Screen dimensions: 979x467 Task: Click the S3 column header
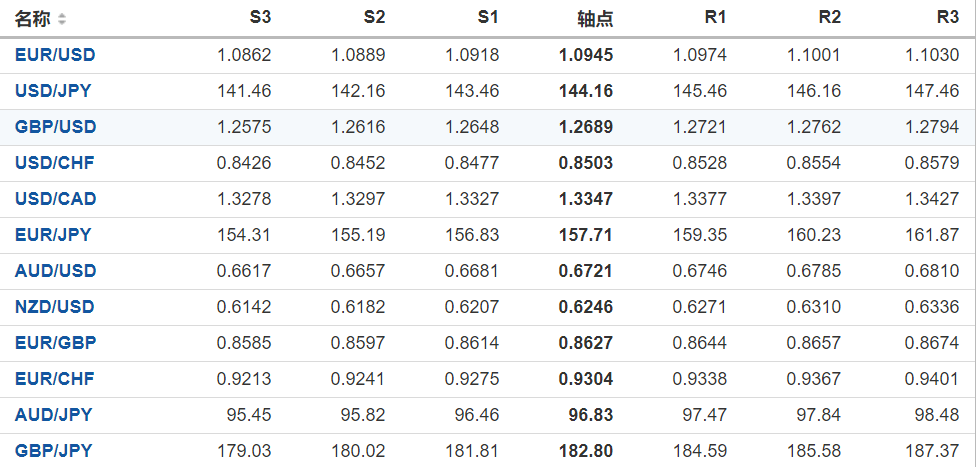pyautogui.click(x=259, y=18)
